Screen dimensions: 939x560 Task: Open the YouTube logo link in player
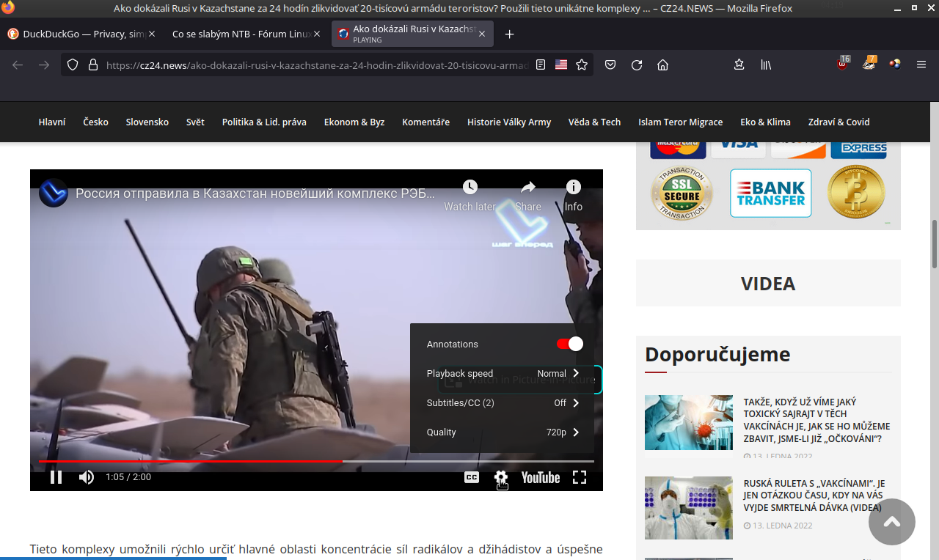[541, 477]
